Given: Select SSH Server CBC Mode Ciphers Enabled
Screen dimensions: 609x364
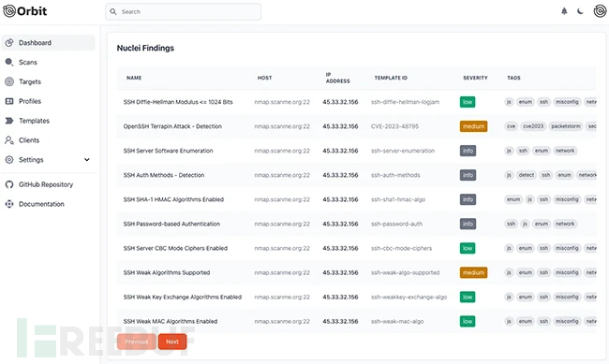Looking at the screenshot, I should pos(175,248).
